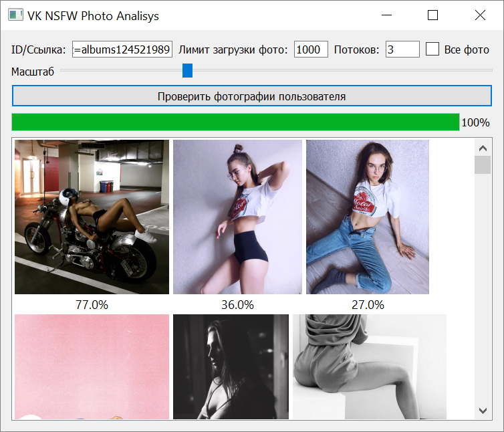Select the thumbnail rated 27.0%
The image size is (504, 432).
(x=367, y=217)
